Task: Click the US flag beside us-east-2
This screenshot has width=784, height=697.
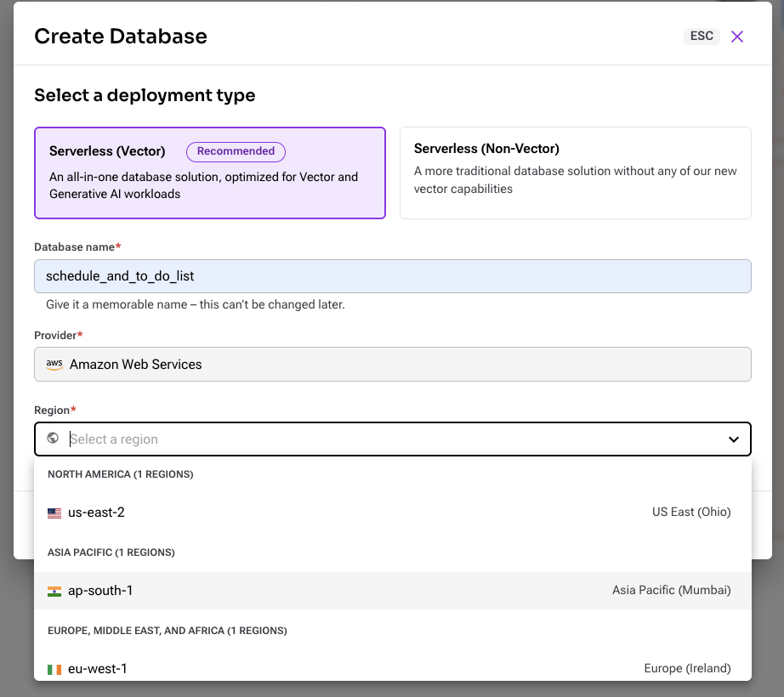Action: [54, 513]
